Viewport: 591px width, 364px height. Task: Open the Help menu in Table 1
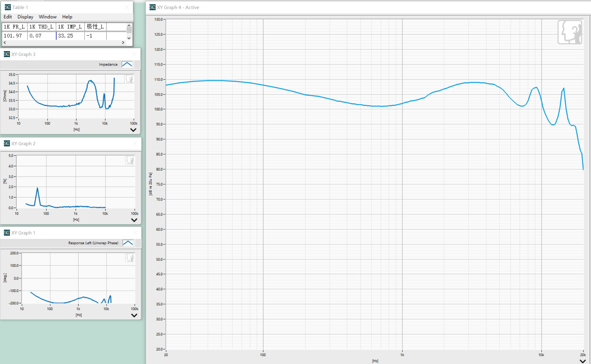67,17
